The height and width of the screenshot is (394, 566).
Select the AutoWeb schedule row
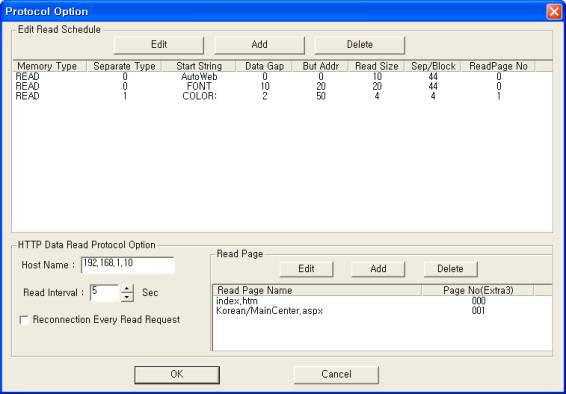pos(282,76)
